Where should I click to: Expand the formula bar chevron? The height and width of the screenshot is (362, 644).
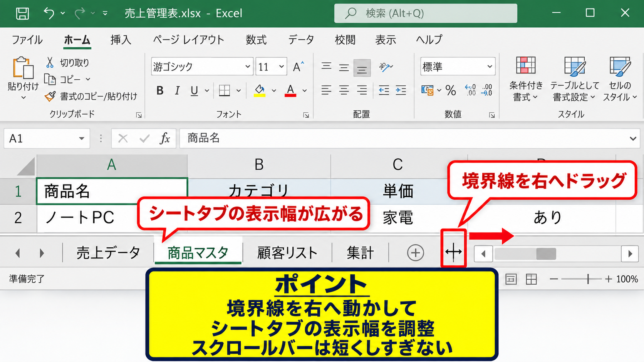[633, 138]
